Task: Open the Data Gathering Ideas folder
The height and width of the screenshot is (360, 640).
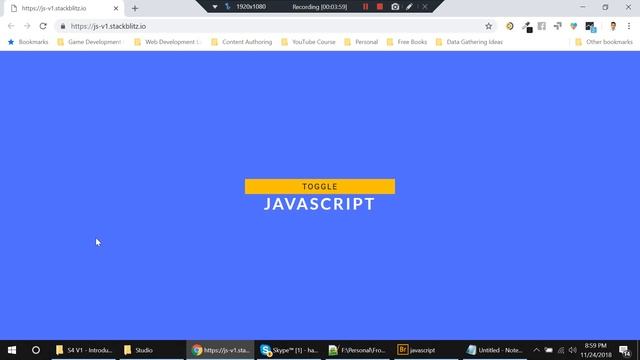Action: [x=469, y=42]
